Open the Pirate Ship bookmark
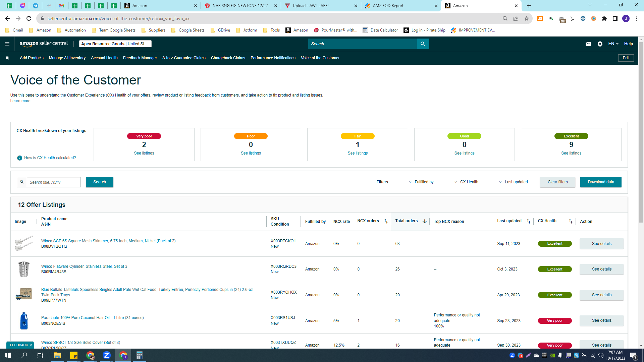The width and height of the screenshot is (644, 362). [x=425, y=30]
